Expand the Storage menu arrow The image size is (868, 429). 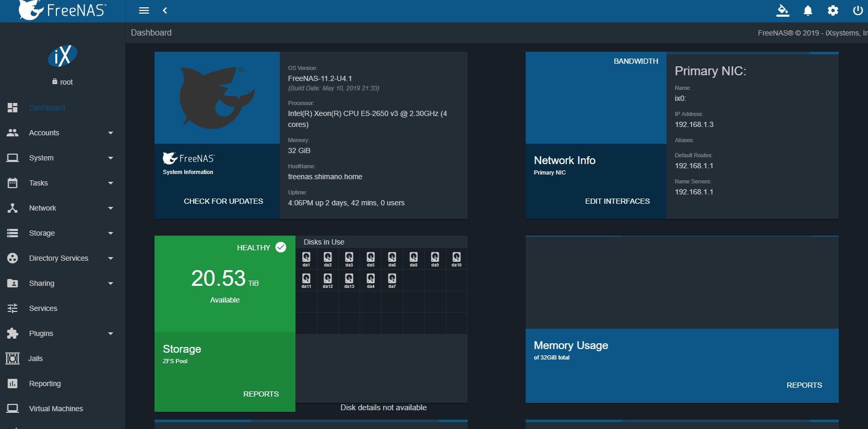pyautogui.click(x=111, y=234)
